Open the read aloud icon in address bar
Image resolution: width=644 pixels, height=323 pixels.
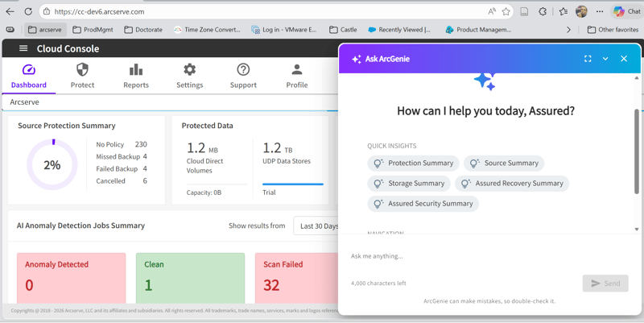pyautogui.click(x=492, y=11)
